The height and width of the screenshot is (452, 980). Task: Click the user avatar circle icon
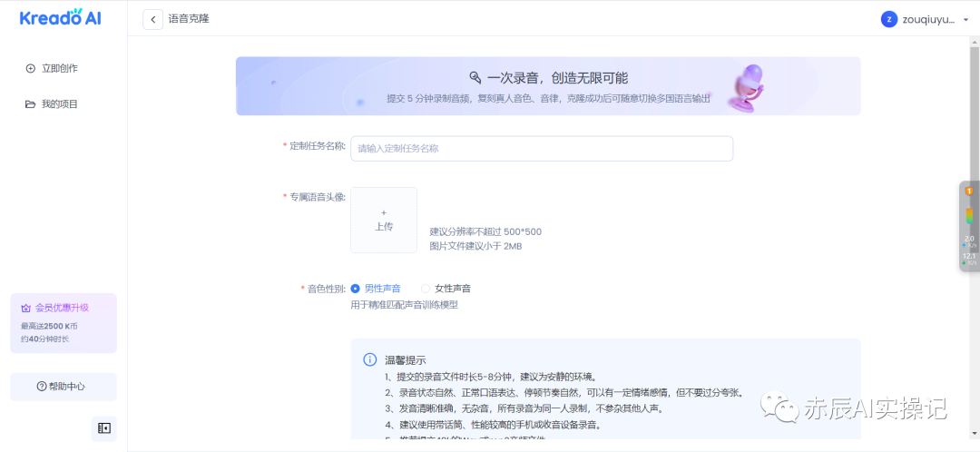click(x=888, y=19)
